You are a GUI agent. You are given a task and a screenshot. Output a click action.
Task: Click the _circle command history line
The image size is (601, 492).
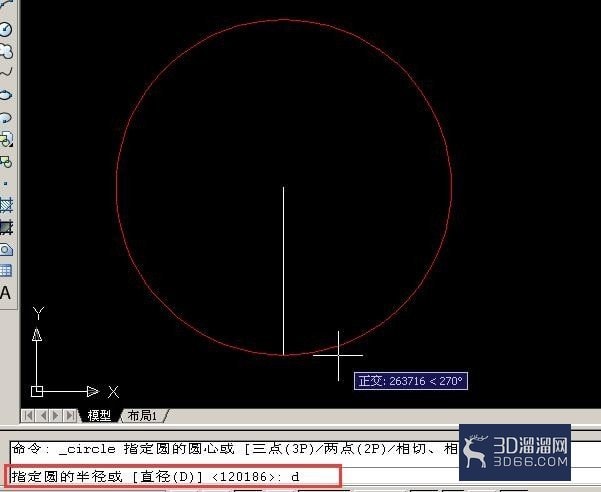tap(235, 449)
